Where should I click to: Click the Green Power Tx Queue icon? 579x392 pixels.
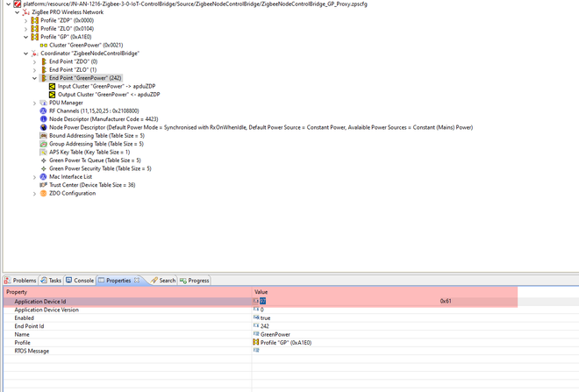click(x=44, y=160)
